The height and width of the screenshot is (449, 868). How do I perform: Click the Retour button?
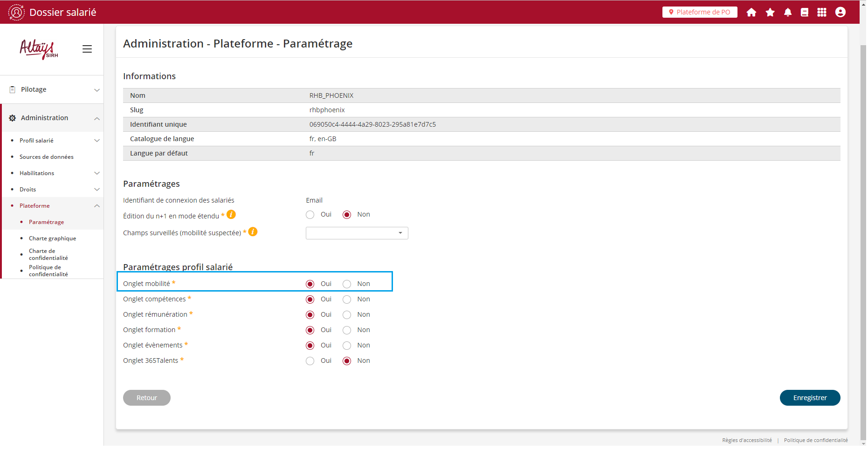(x=147, y=398)
